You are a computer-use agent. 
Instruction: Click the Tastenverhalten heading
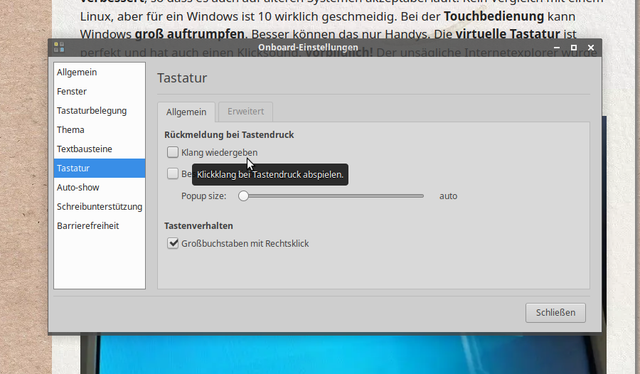point(198,226)
